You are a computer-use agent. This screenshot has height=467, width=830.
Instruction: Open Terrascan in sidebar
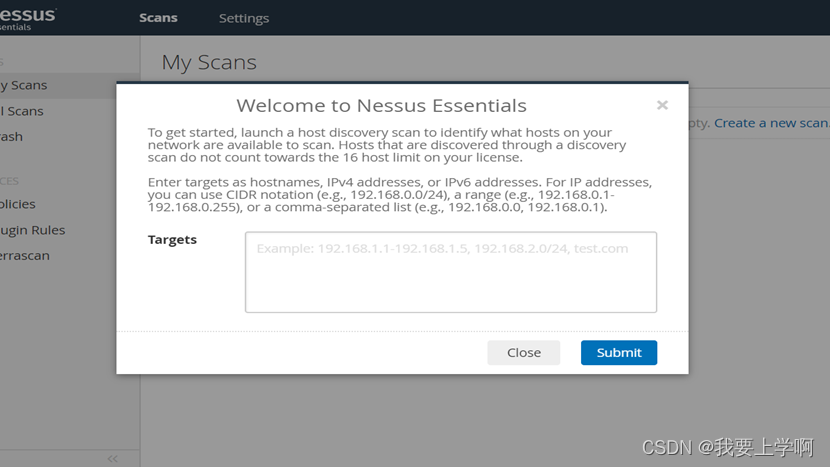25,256
